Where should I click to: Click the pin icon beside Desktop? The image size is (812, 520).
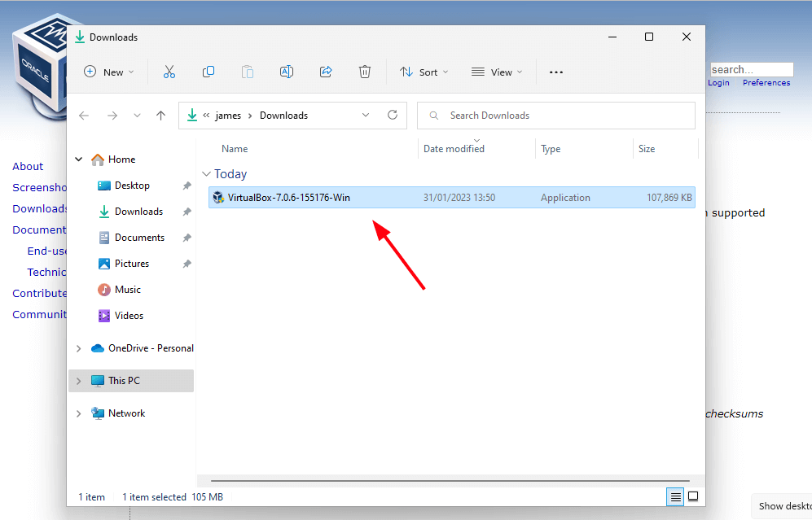point(187,186)
